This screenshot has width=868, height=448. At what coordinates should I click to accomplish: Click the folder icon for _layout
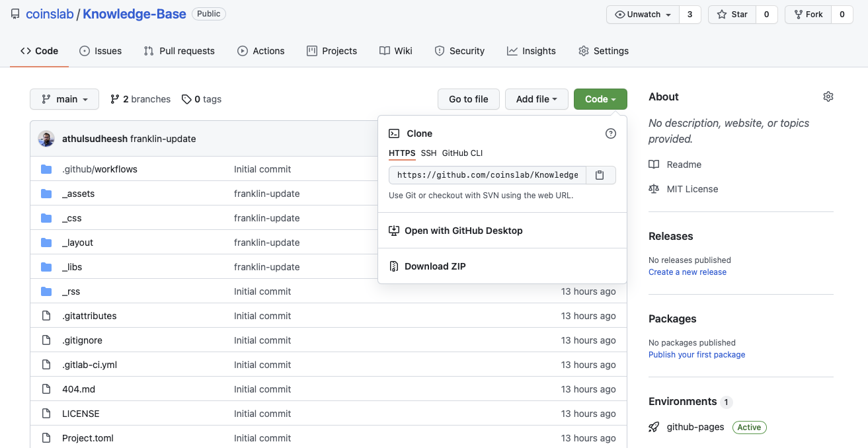pyautogui.click(x=46, y=243)
